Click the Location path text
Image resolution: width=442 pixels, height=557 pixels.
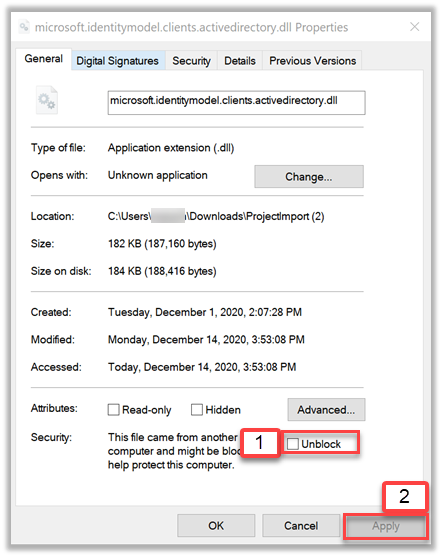tap(216, 216)
